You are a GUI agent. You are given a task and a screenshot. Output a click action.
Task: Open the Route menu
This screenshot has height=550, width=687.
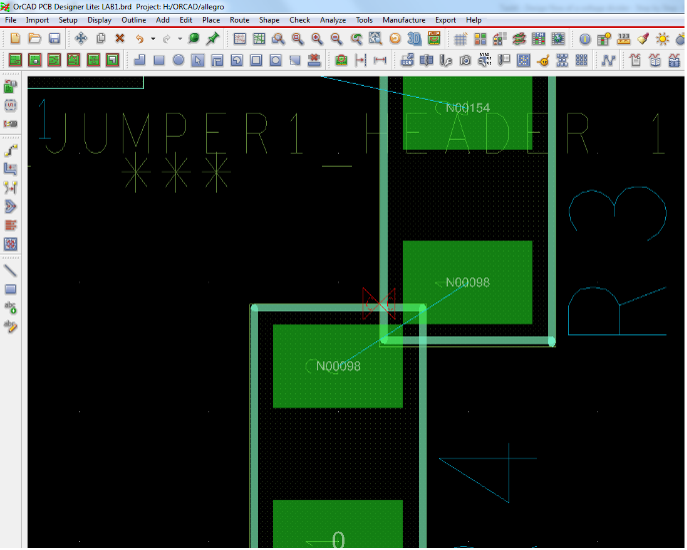click(x=239, y=20)
